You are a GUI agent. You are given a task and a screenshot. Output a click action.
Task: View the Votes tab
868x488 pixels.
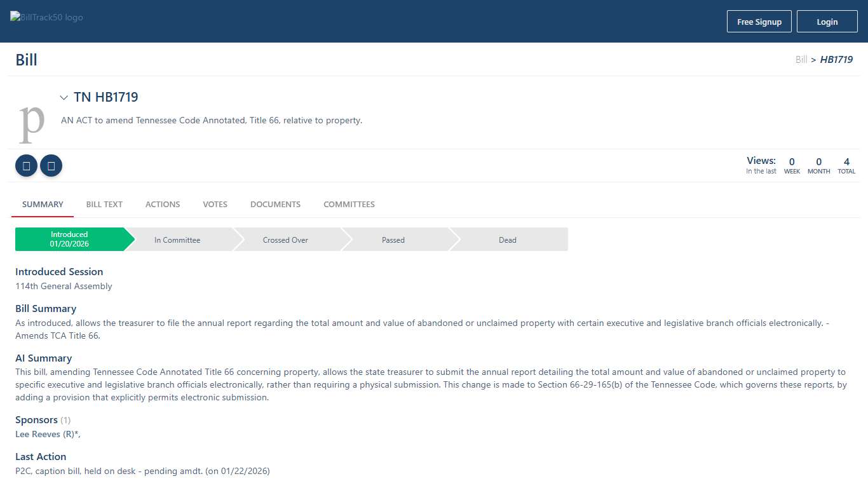[x=215, y=205]
